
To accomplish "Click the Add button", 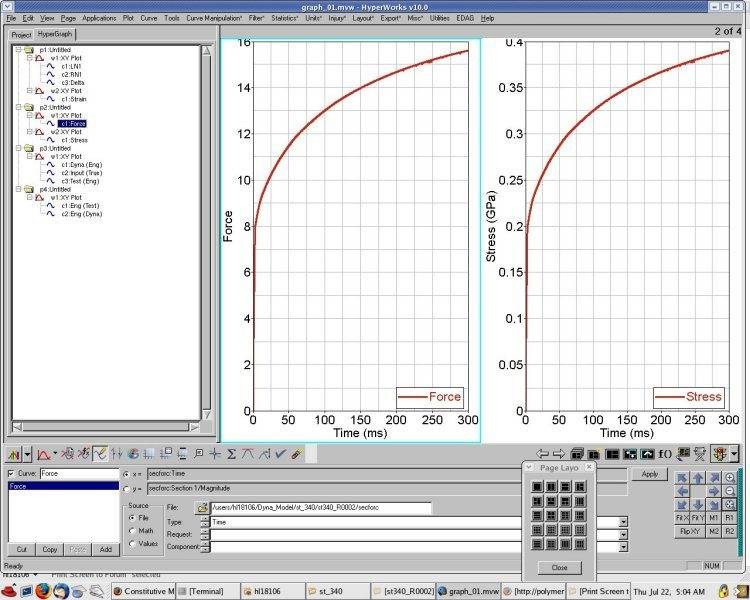I will point(106,549).
